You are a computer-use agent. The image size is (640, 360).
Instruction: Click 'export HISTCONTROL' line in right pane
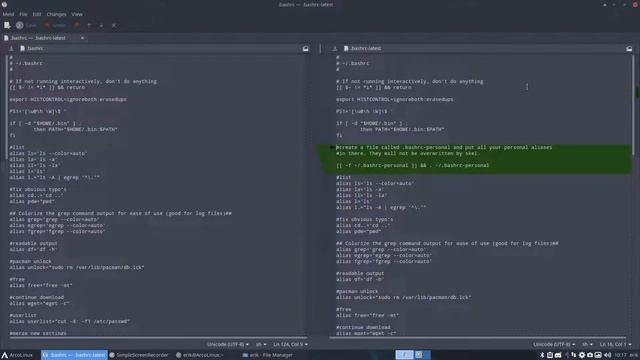(394, 99)
